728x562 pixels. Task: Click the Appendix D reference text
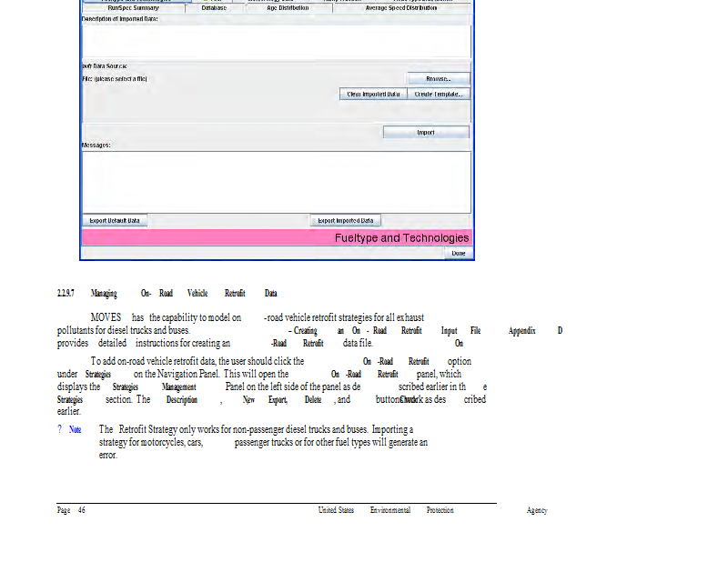click(x=535, y=331)
